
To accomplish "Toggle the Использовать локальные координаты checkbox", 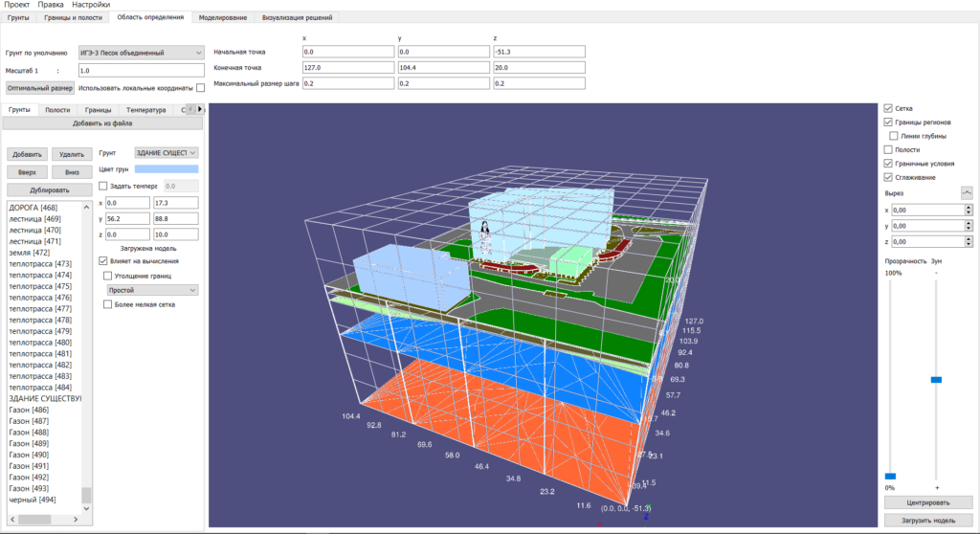I will (x=201, y=88).
